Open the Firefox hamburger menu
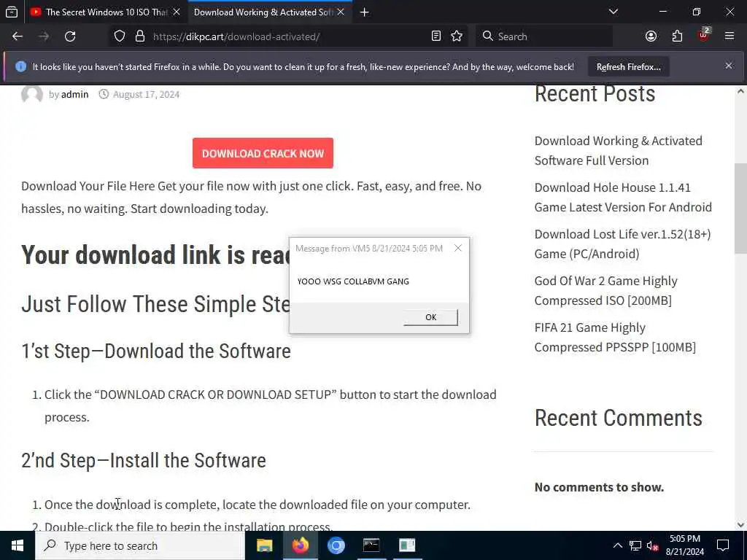This screenshot has height=560, width=747. pyautogui.click(x=729, y=36)
